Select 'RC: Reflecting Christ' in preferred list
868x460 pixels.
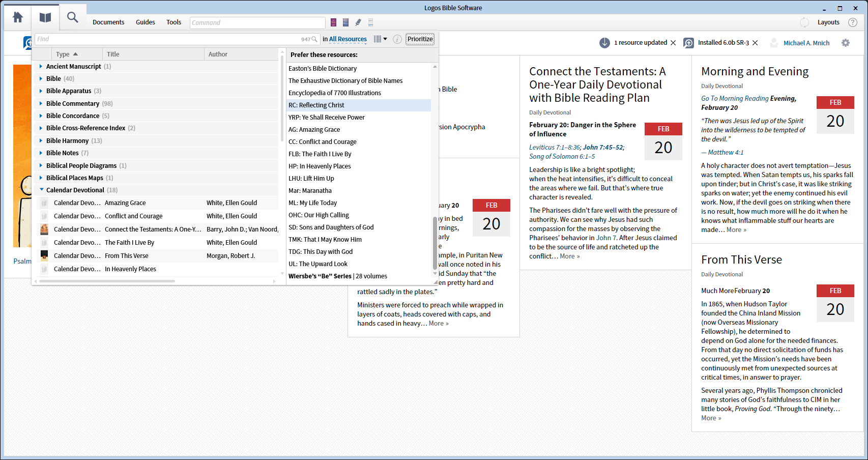359,105
